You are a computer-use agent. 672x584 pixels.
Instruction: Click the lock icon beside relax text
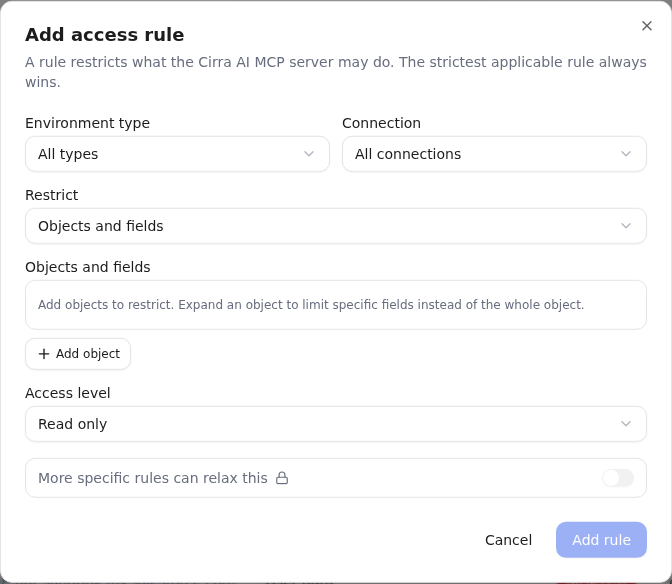pos(282,478)
